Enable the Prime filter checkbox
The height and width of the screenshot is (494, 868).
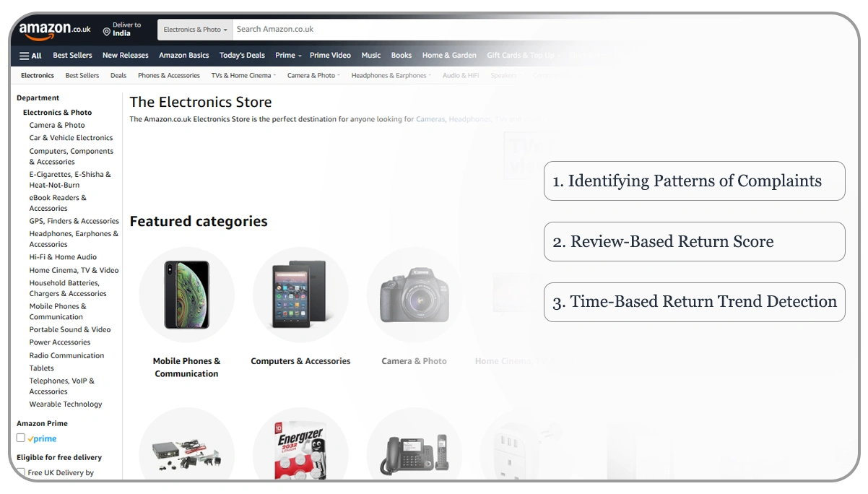point(21,438)
